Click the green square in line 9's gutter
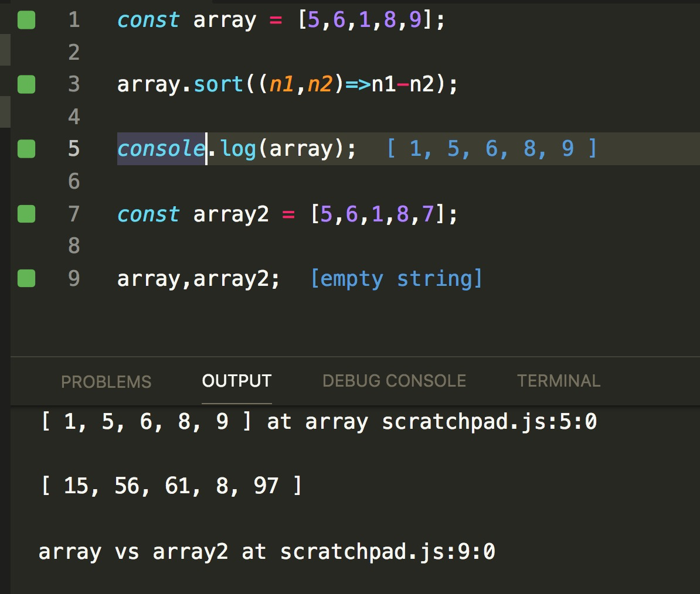This screenshot has height=594, width=700. click(26, 278)
